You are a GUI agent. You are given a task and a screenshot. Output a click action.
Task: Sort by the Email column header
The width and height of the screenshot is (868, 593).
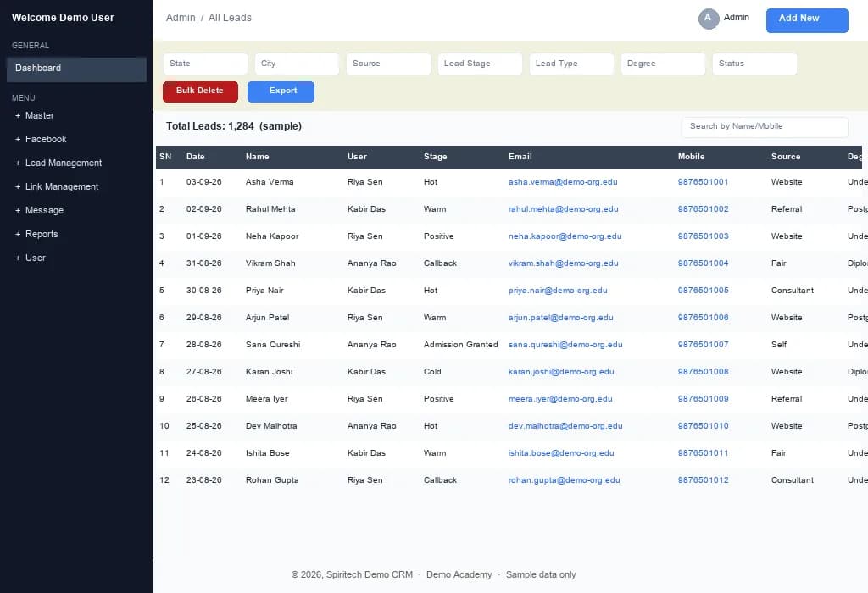[520, 157]
